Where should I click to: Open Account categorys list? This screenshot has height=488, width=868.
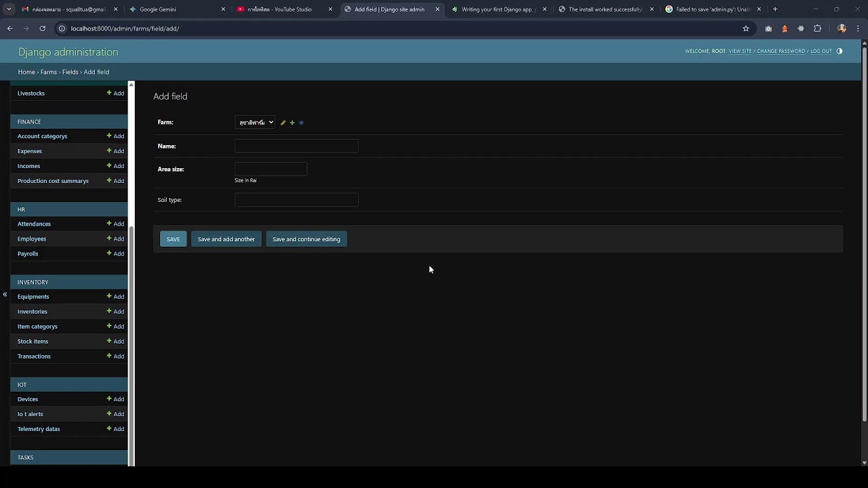42,136
